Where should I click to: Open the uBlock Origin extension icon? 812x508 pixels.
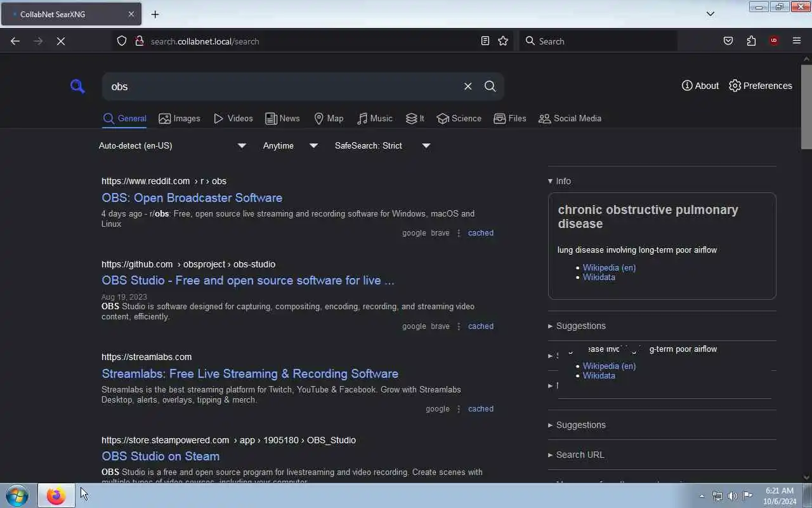pos(774,41)
